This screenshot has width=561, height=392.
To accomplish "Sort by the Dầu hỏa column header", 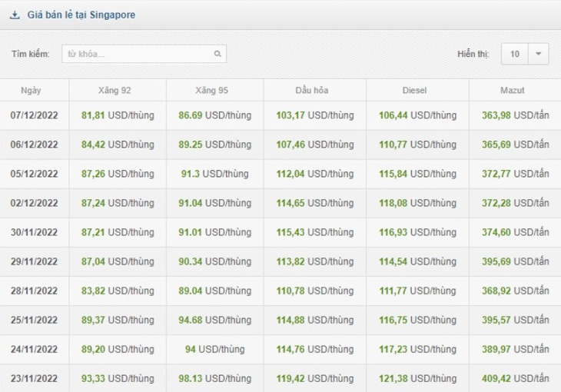I will point(312,90).
